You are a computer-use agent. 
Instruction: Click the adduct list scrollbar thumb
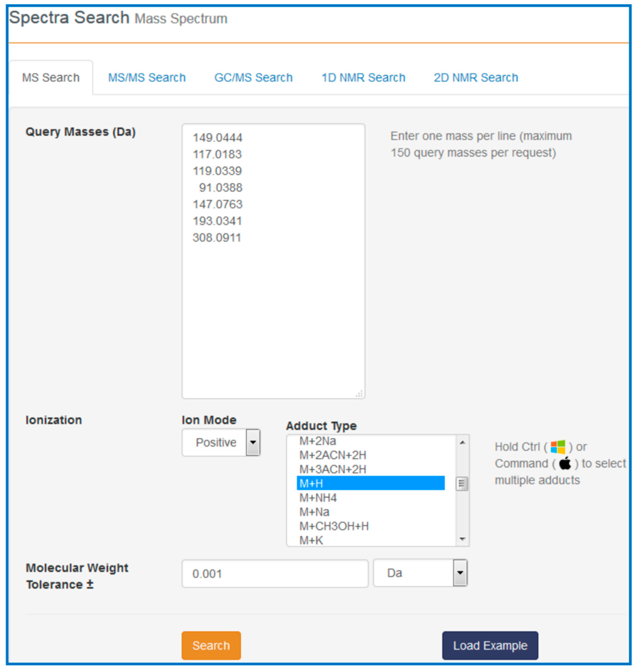(462, 483)
